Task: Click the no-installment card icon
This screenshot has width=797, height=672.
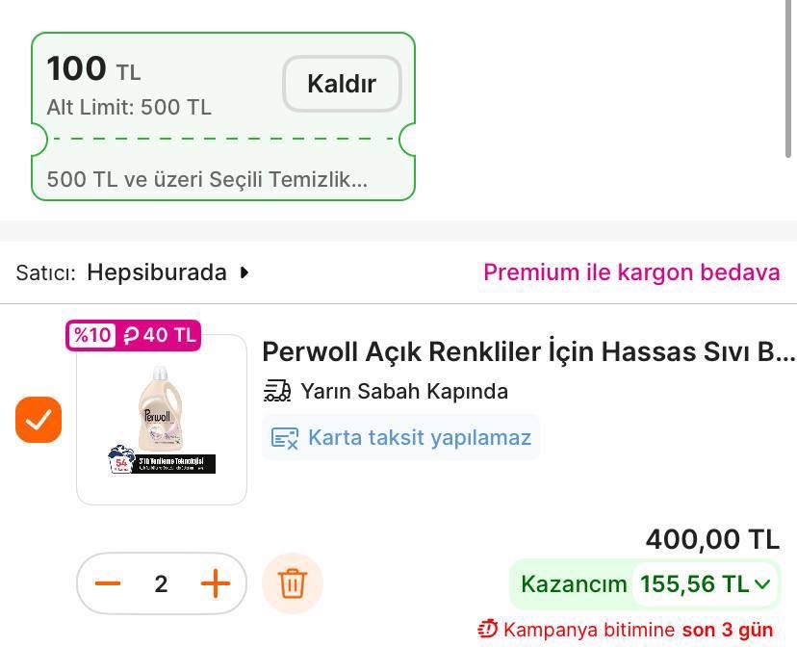Action: click(x=285, y=438)
